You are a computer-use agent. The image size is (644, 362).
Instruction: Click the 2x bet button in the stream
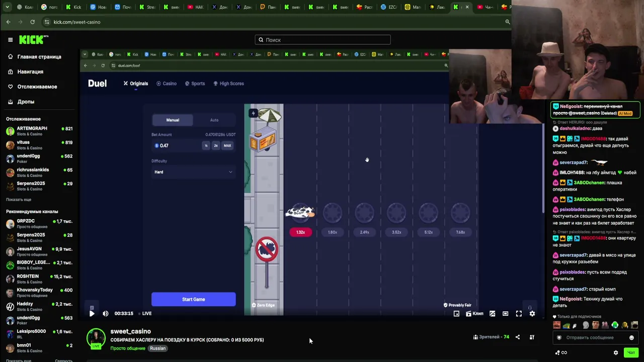216,145
